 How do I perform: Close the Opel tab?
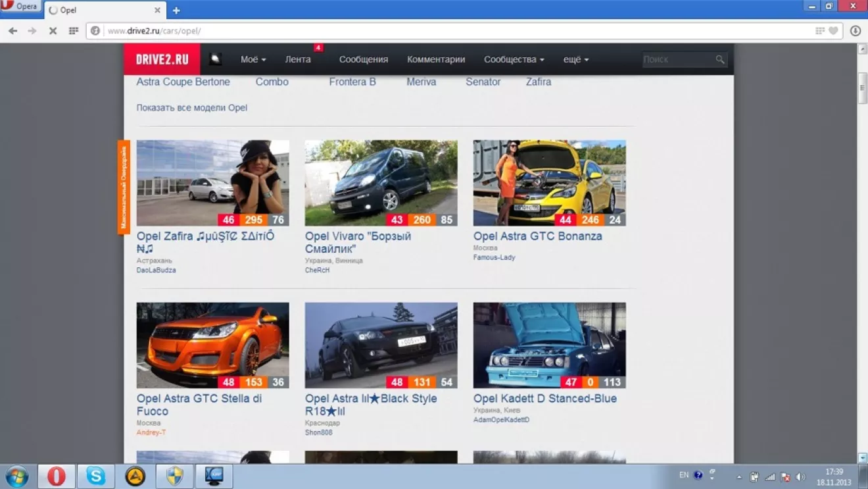click(157, 11)
